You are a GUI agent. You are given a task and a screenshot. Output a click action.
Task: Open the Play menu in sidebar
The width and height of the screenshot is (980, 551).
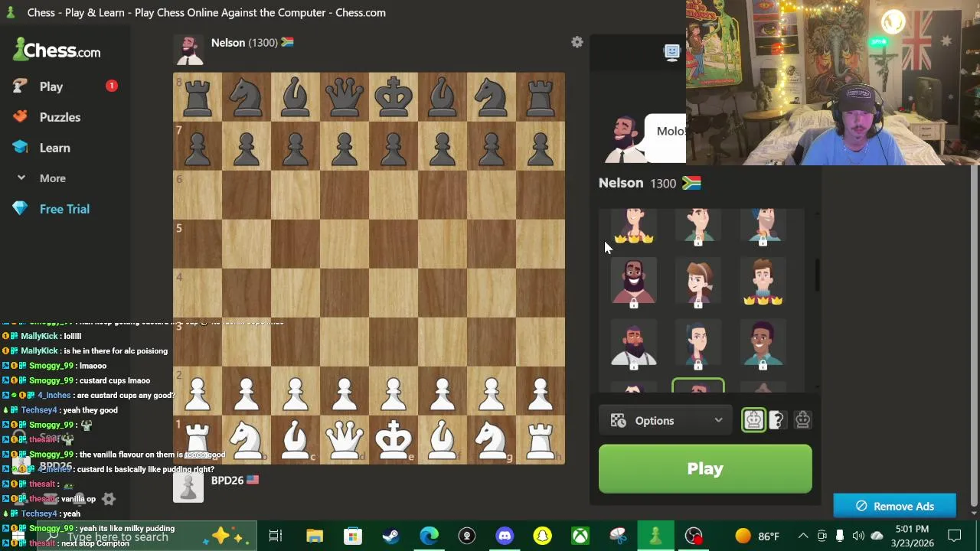[x=51, y=86]
